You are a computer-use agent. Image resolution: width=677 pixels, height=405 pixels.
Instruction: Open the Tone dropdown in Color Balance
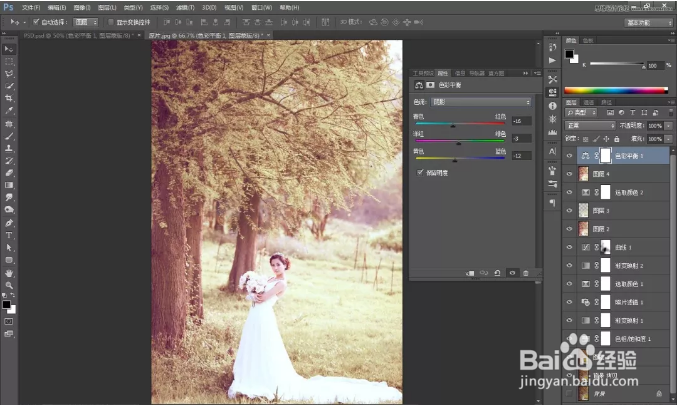[x=481, y=102]
